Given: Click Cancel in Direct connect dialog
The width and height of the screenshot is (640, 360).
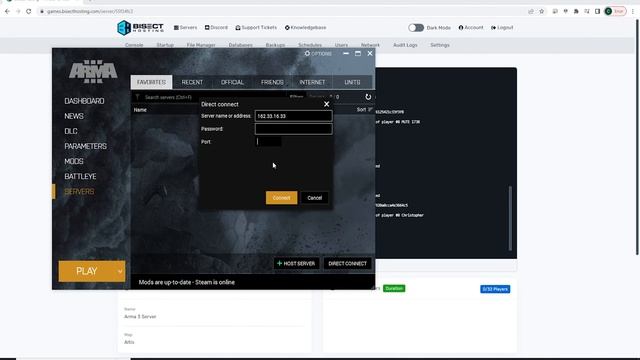Looking at the screenshot, I should click(314, 198).
